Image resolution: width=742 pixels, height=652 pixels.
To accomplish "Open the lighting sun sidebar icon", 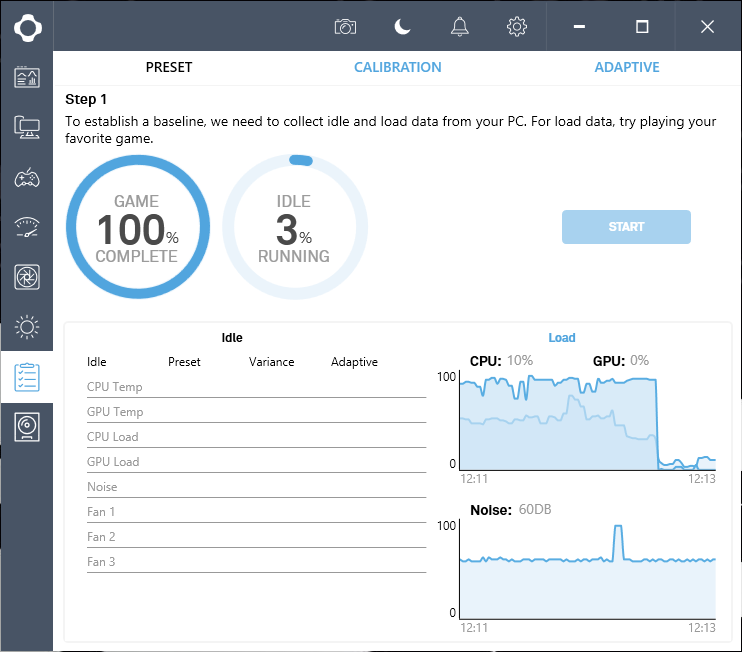I will [x=27, y=327].
